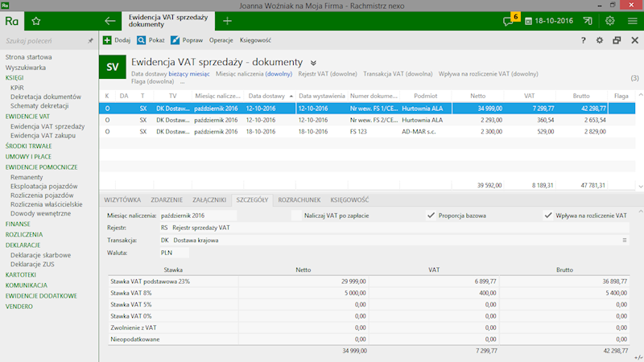The width and height of the screenshot is (644, 362).
Task: Open Wyszukiwarka in sidebar
Action: point(26,68)
